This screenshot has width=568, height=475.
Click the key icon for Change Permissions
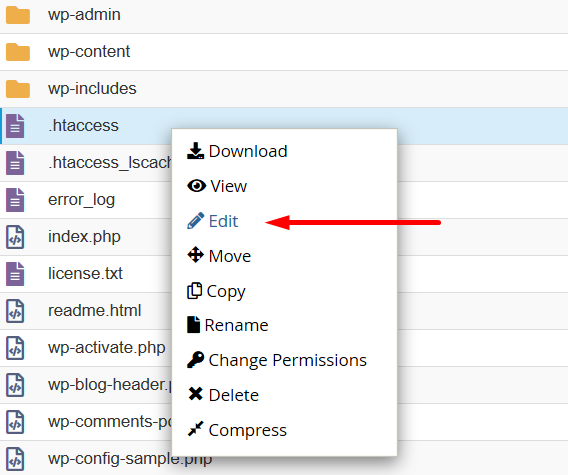(x=196, y=359)
